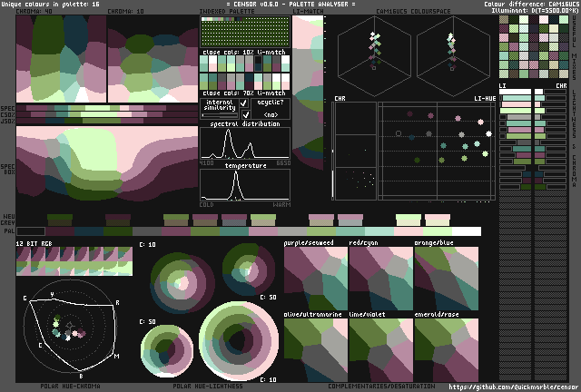Image resolution: width=581 pixels, height=392 pixels.
Task: Pick the pale pink swatch in PAL row
Action: coord(409,231)
